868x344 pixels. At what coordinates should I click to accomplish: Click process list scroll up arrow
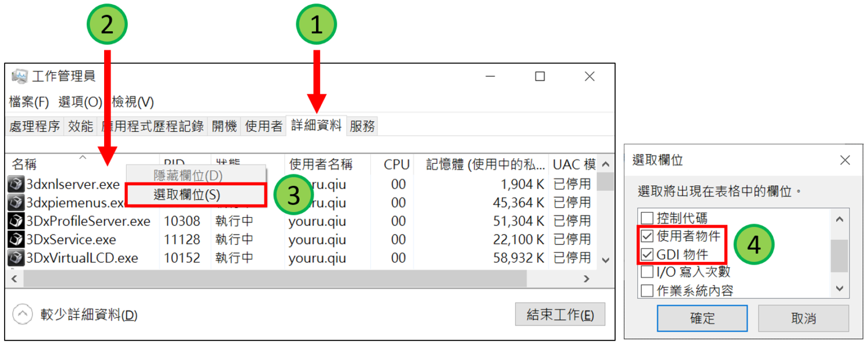(605, 164)
